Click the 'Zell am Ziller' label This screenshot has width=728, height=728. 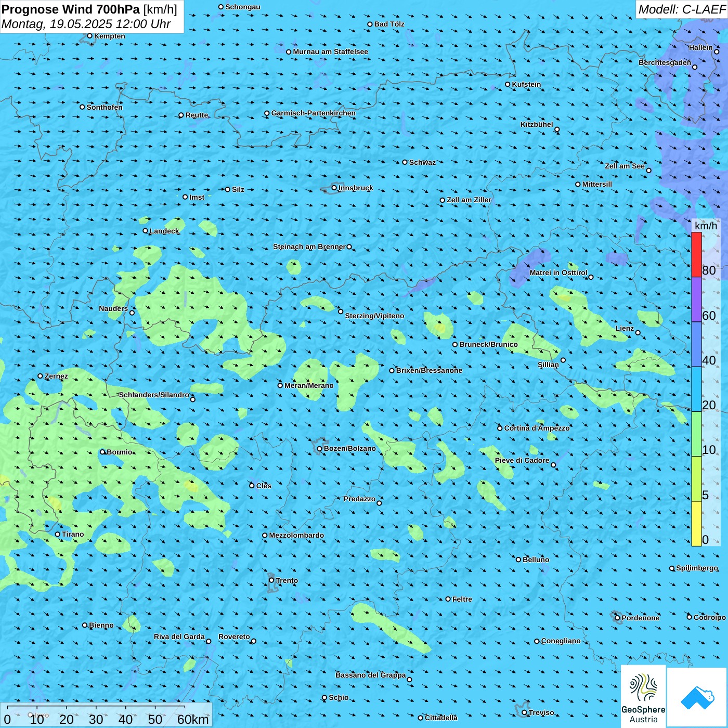tap(469, 200)
